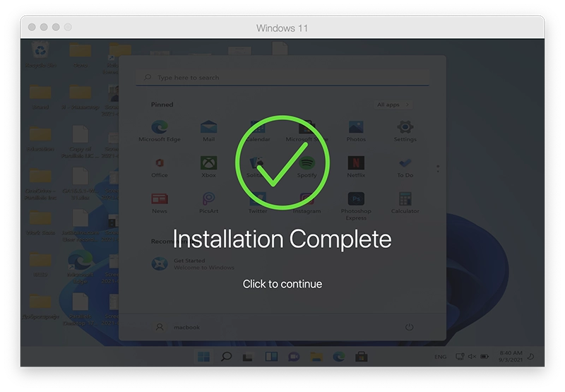This screenshot has height=392, width=565.
Task: Open the macbook user account menu
Action: click(x=178, y=327)
